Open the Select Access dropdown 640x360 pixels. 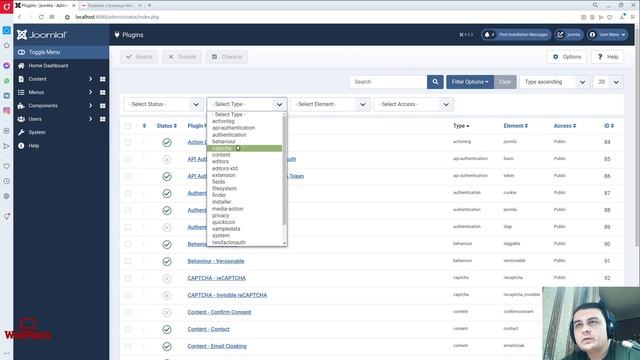[413, 104]
